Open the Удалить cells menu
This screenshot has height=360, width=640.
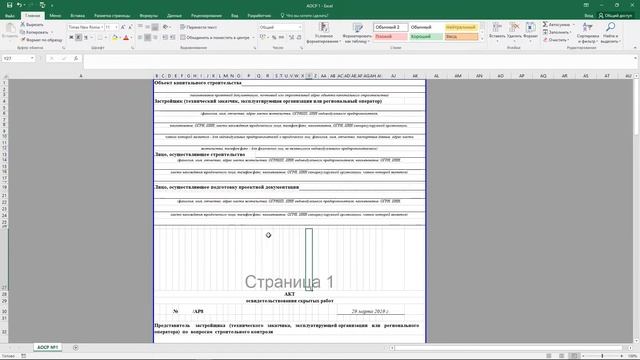click(x=514, y=31)
